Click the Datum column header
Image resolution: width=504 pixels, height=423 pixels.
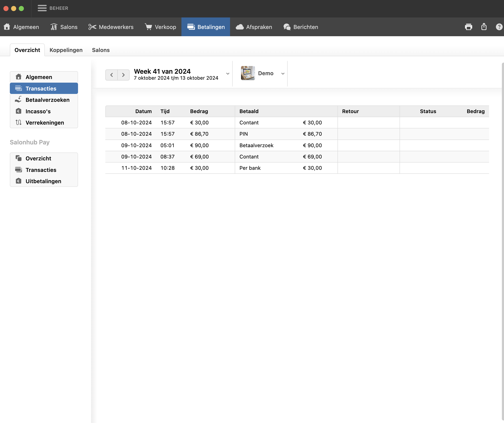pyautogui.click(x=143, y=111)
